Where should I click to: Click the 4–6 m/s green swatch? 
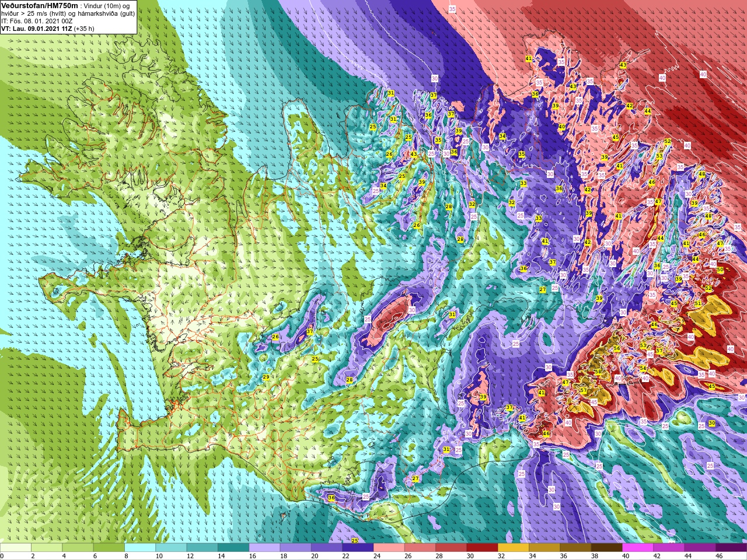pyautogui.click(x=78, y=547)
